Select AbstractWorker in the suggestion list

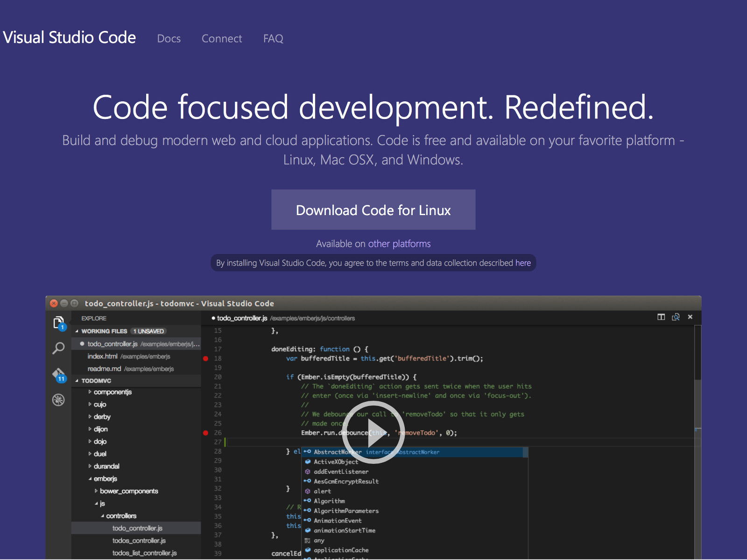(x=415, y=452)
